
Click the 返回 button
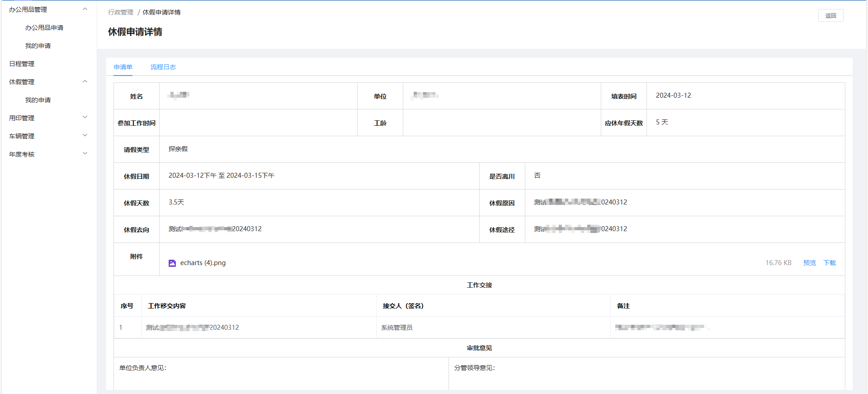(x=831, y=15)
